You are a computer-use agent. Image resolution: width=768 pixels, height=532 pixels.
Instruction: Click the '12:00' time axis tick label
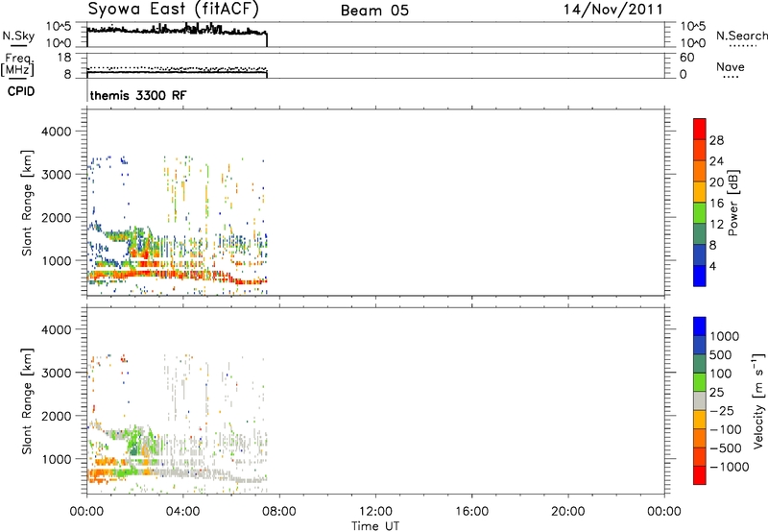(x=375, y=512)
